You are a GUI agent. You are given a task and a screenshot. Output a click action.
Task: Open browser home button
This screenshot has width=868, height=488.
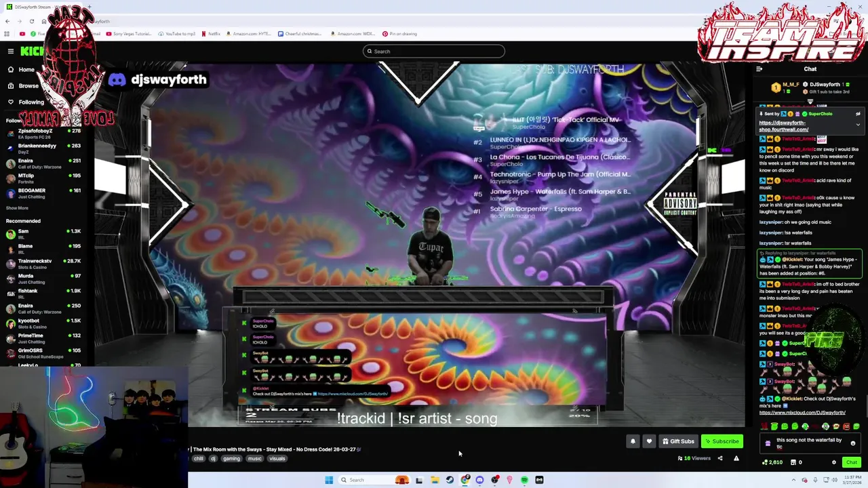43,21
